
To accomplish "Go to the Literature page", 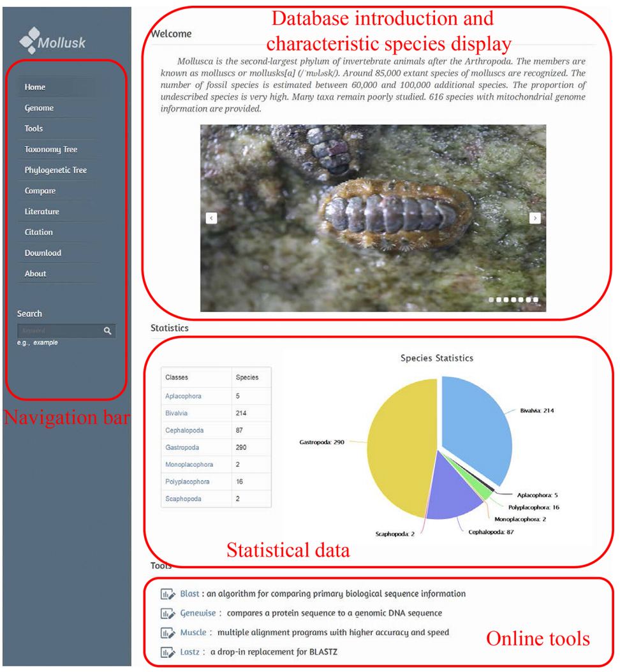I will tap(41, 211).
